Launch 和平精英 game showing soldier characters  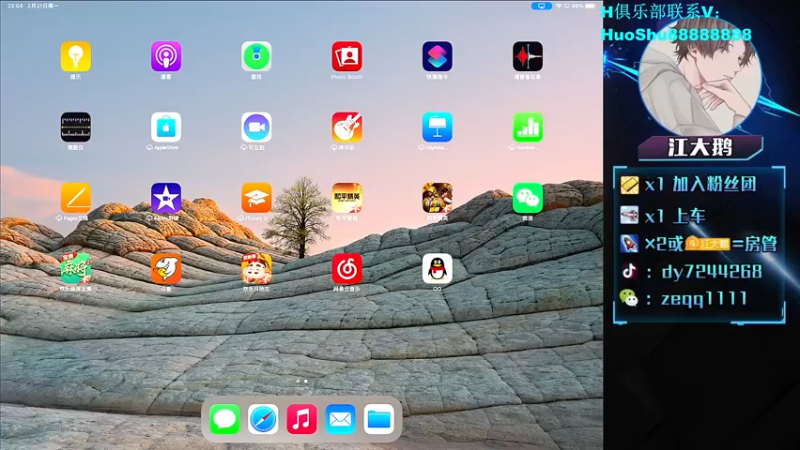click(437, 197)
